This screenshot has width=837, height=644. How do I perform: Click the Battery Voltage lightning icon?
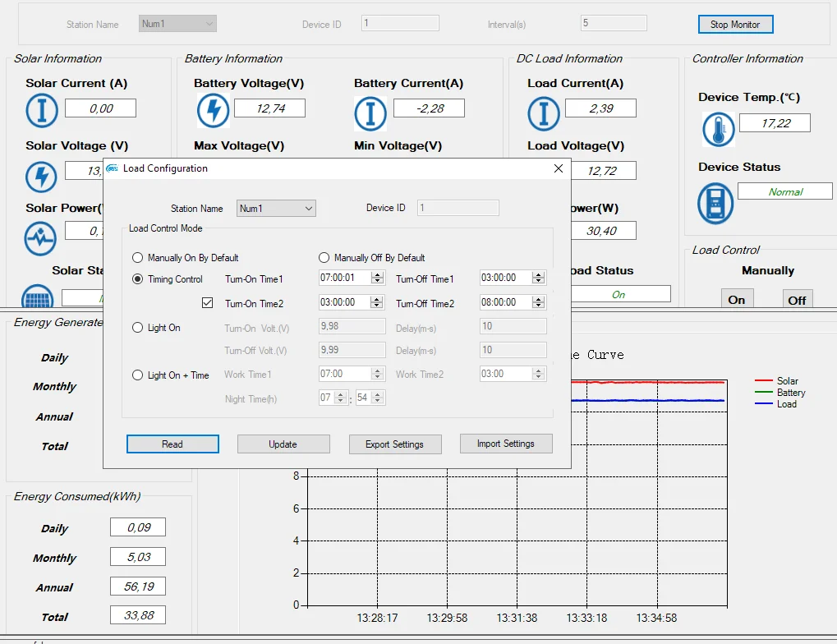(213, 110)
